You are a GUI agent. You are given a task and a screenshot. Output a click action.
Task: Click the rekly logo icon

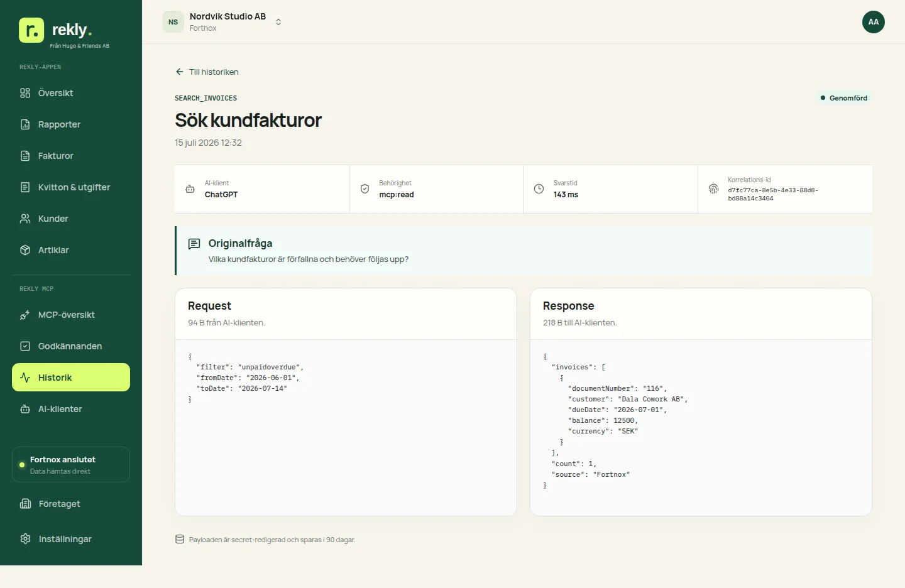[x=31, y=30]
